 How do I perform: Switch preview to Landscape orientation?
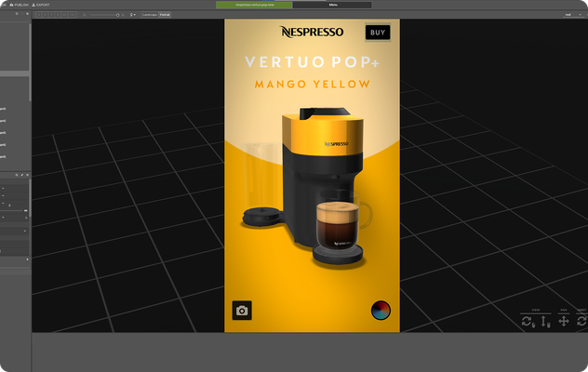tap(150, 15)
